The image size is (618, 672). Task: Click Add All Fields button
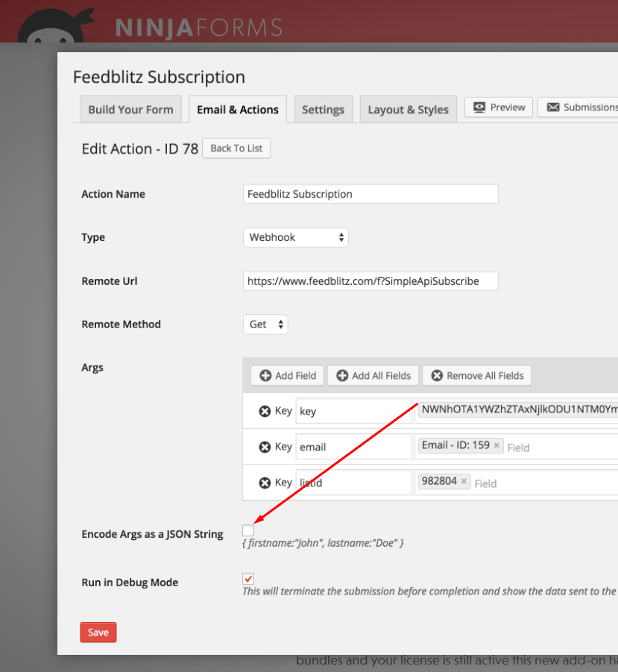[x=373, y=375]
